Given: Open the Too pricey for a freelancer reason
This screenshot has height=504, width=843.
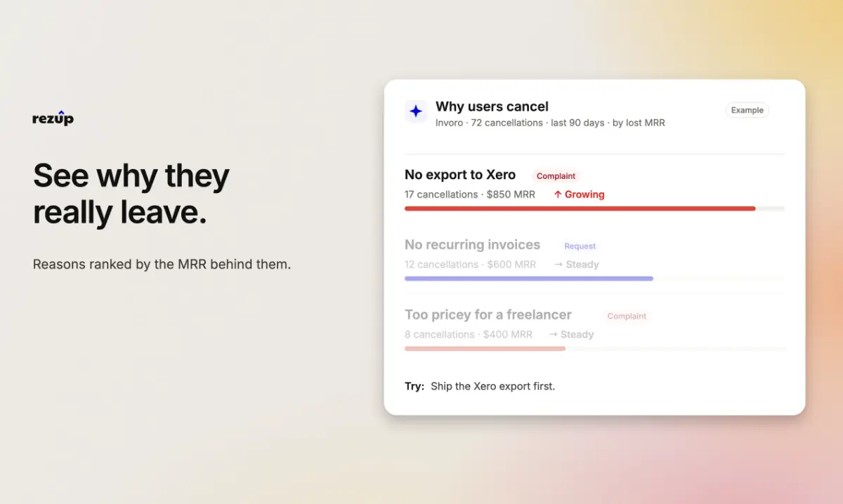Looking at the screenshot, I should pos(488,315).
